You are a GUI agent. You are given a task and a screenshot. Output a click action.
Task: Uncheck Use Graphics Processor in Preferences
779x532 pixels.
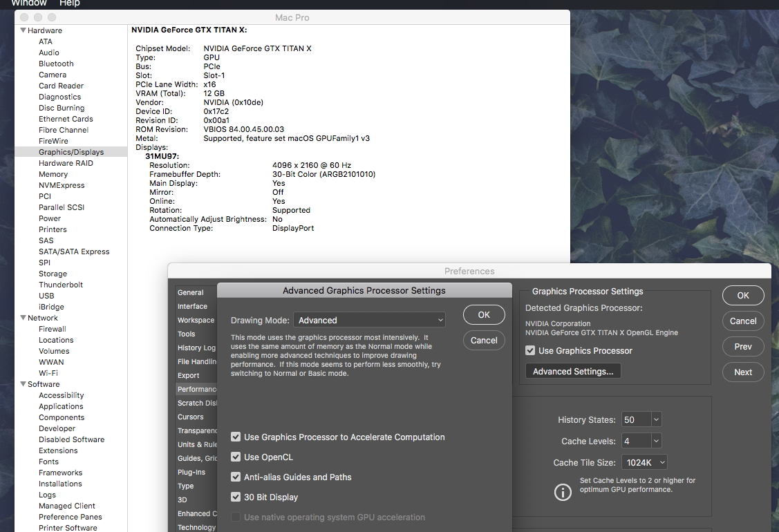pyautogui.click(x=530, y=351)
